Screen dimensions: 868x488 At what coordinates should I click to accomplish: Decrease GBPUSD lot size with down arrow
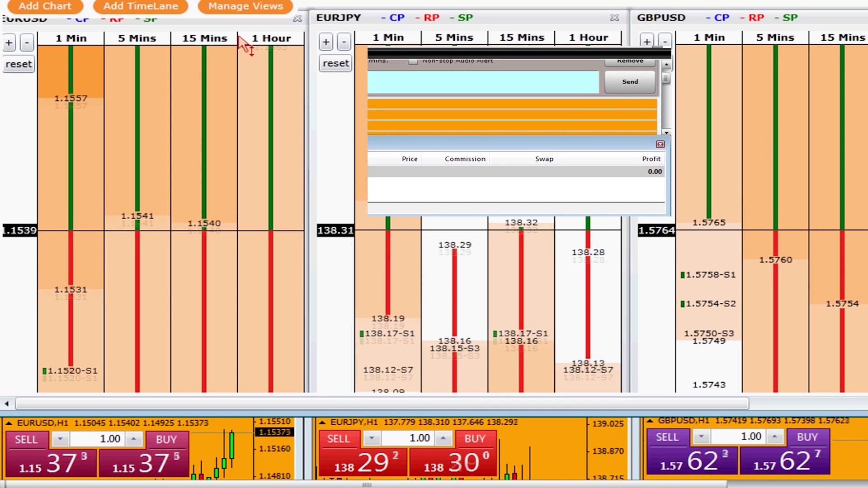pyautogui.click(x=701, y=437)
